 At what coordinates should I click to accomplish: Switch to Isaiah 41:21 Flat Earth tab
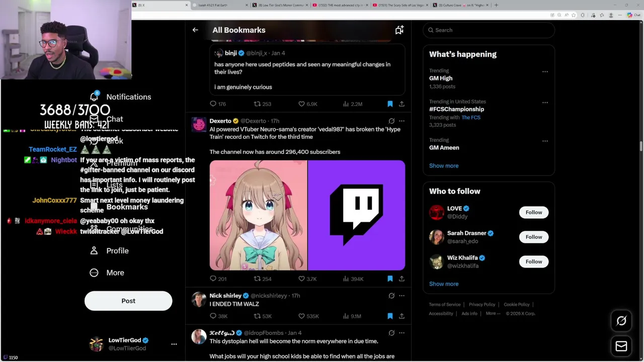[x=221, y=5]
